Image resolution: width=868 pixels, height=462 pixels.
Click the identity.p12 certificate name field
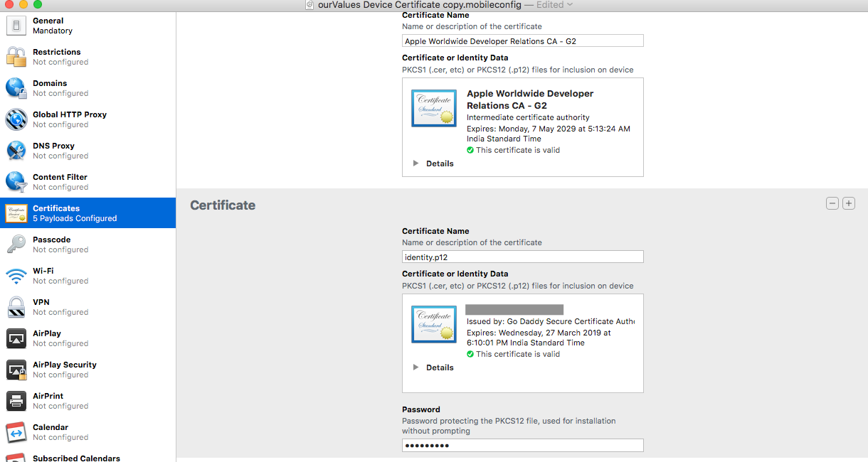(x=523, y=257)
